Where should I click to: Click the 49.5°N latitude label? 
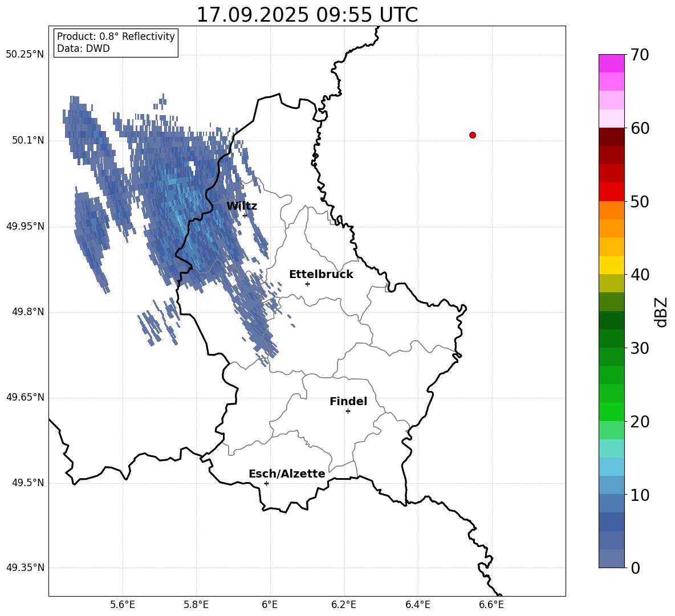pos(28,483)
